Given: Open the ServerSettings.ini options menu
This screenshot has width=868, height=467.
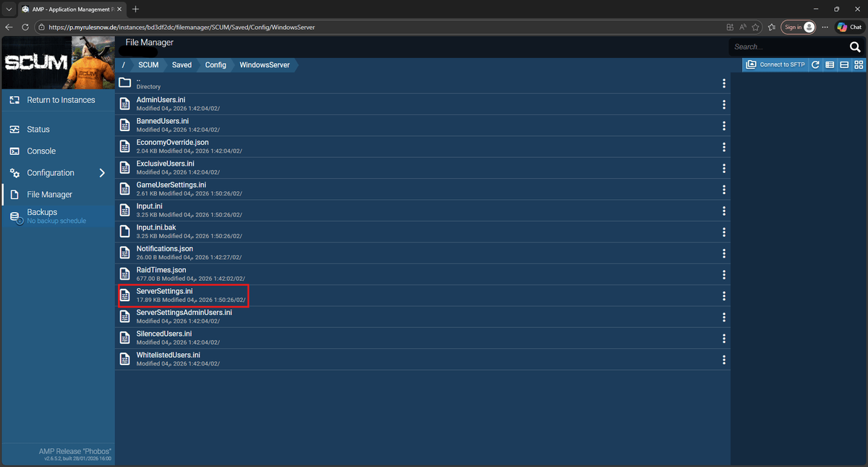Looking at the screenshot, I should (723, 295).
